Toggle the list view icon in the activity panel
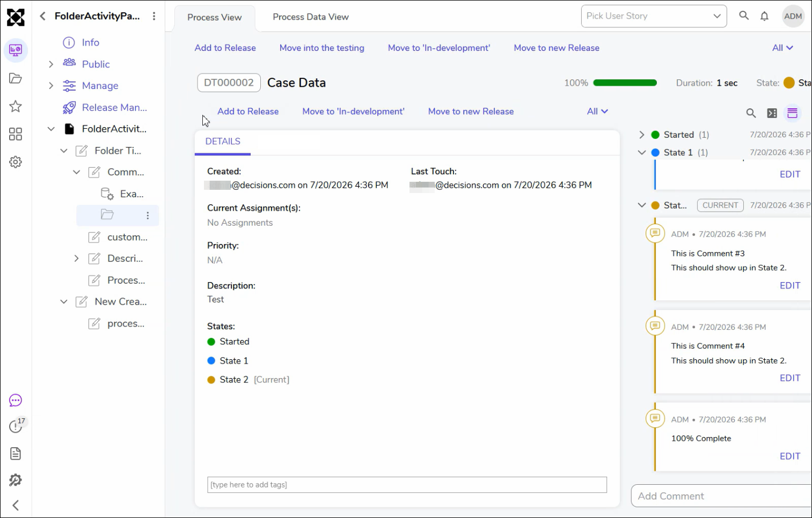 (793, 113)
